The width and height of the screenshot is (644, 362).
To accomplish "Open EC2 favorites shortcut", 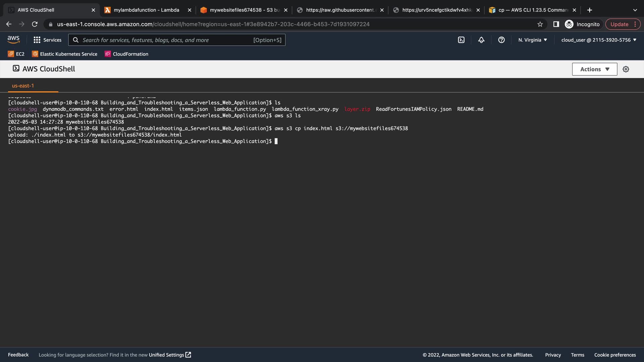I will pos(16,54).
